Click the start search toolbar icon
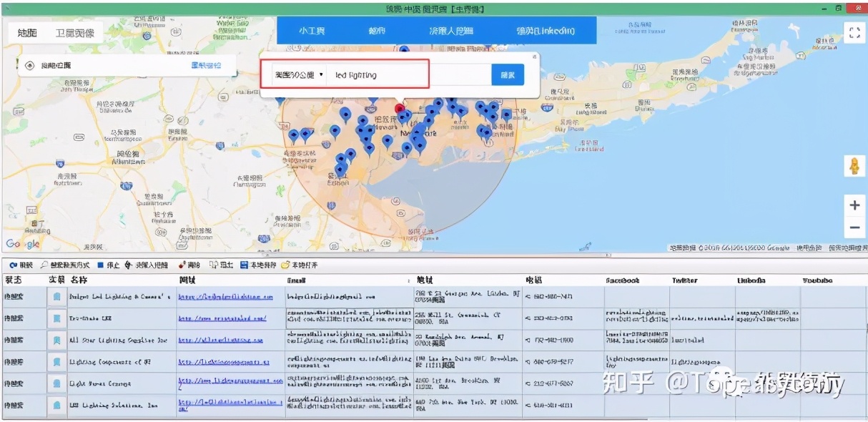 pyautogui.click(x=13, y=264)
